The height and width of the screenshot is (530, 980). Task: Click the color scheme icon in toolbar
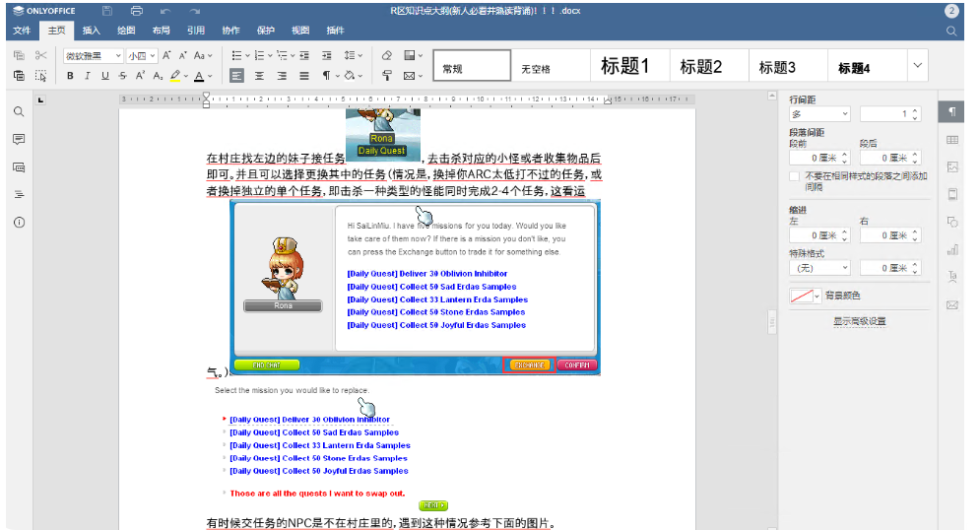point(410,55)
